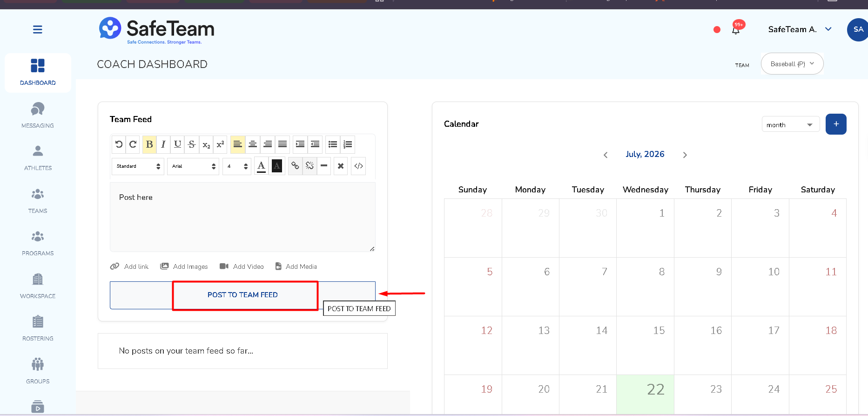
Task: Clear formatting with the X icon
Action: pyautogui.click(x=341, y=166)
